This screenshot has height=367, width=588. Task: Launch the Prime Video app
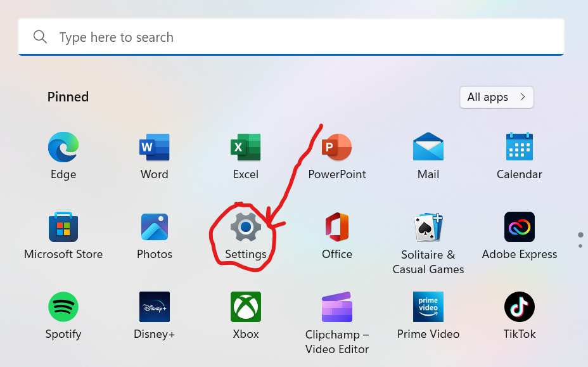[x=428, y=307]
